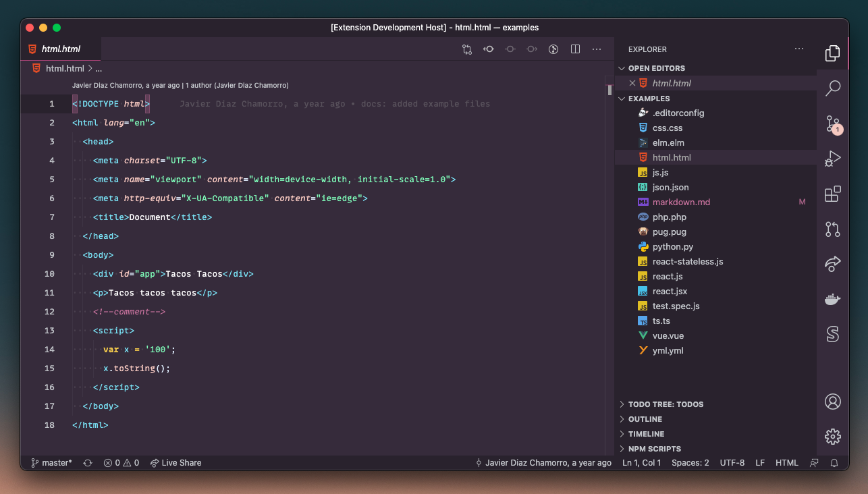Open the Search view
This screenshot has height=494, width=868.
click(x=833, y=88)
